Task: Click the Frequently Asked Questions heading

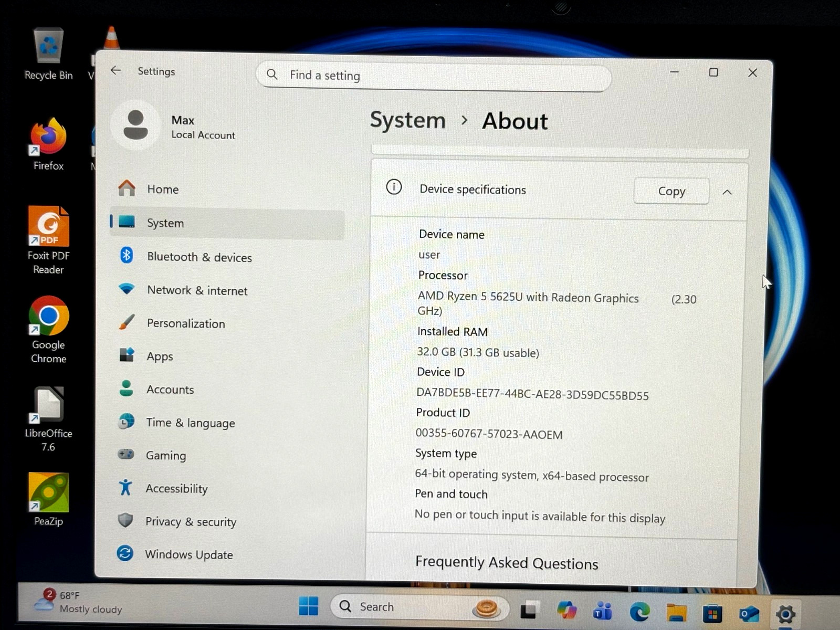Action: (x=507, y=562)
